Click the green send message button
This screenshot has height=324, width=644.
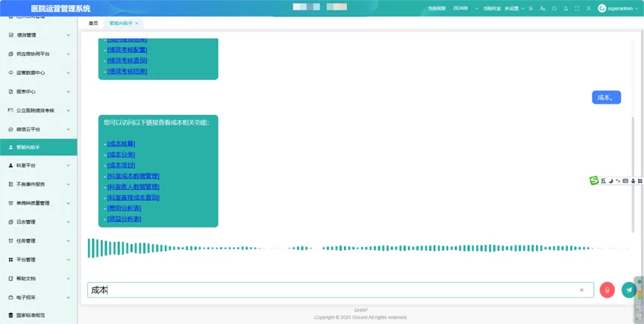[629, 290]
